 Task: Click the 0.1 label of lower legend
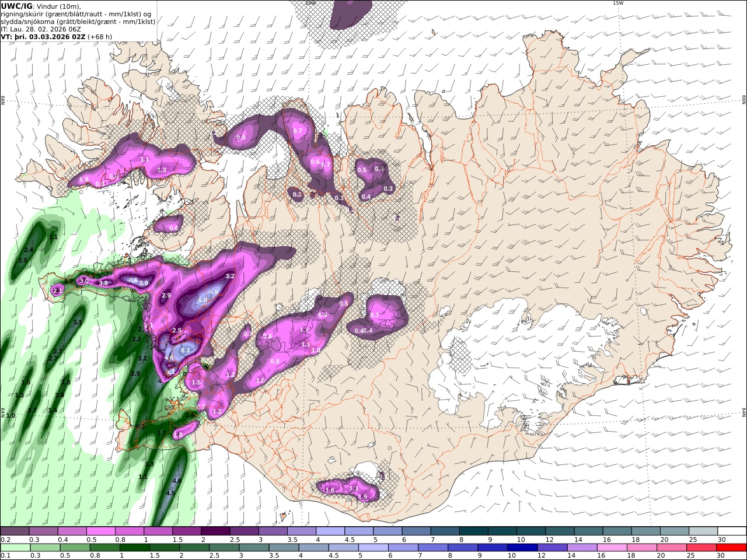point(5,556)
